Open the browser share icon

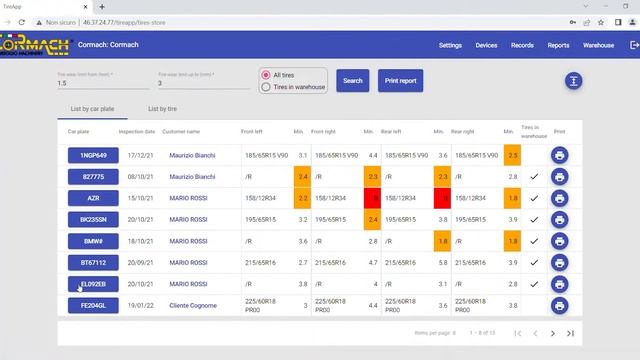587,22
